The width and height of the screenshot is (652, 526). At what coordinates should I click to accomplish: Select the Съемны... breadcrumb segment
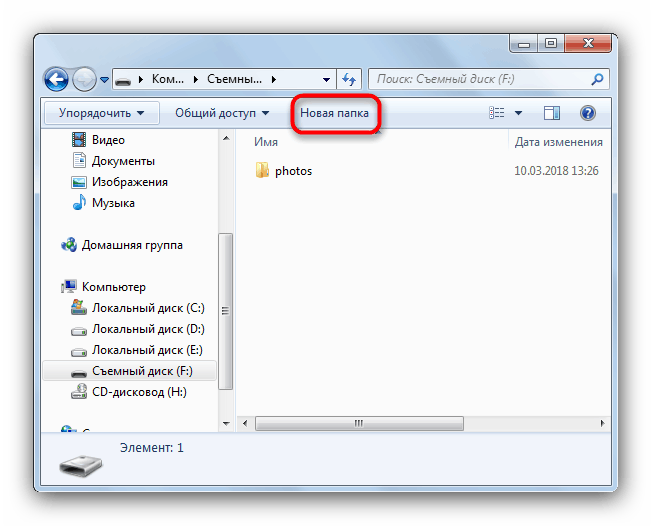tap(235, 79)
